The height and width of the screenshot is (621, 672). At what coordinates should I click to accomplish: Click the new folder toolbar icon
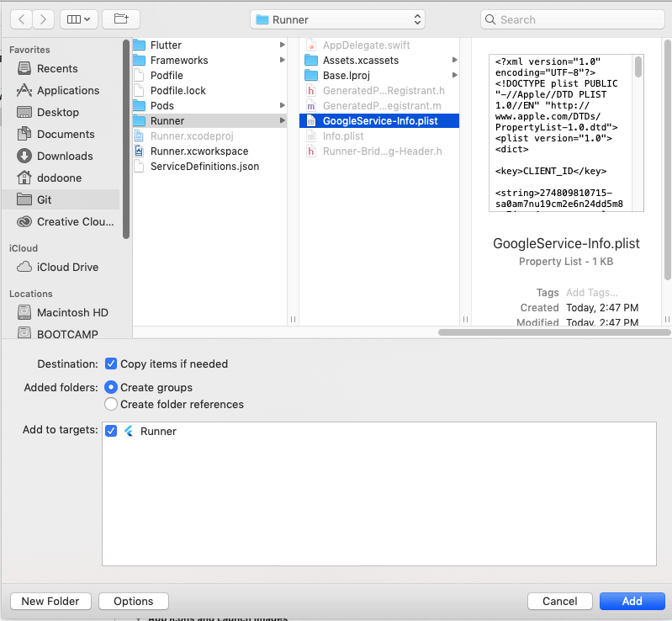121,19
